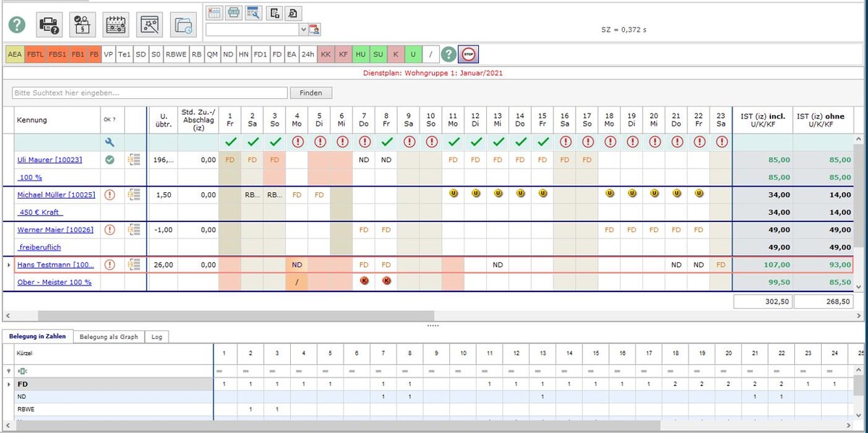Open the calendar planning icon in top toolbar
Viewport: 868px width, 433px height.
click(x=116, y=25)
